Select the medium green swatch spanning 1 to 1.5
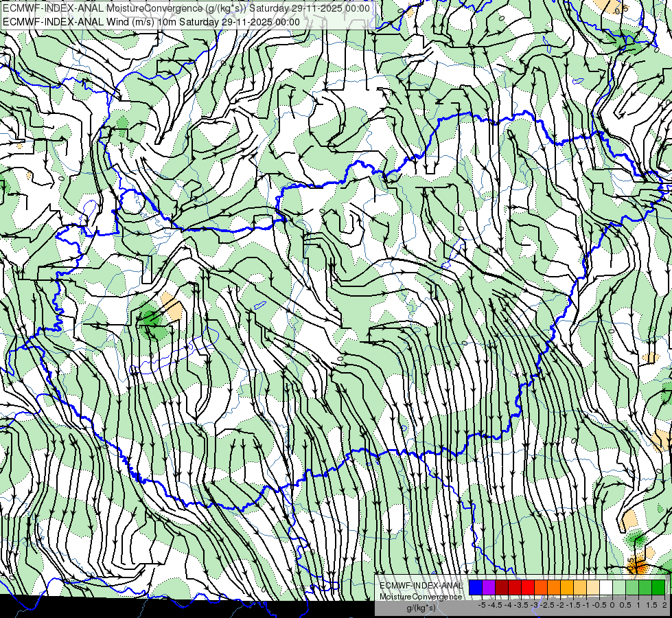672x618 pixels. pyautogui.click(x=645, y=587)
